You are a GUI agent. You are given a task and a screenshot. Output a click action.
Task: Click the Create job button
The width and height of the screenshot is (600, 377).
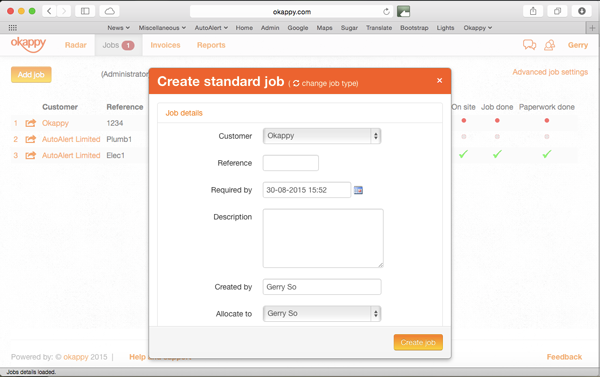(x=418, y=342)
